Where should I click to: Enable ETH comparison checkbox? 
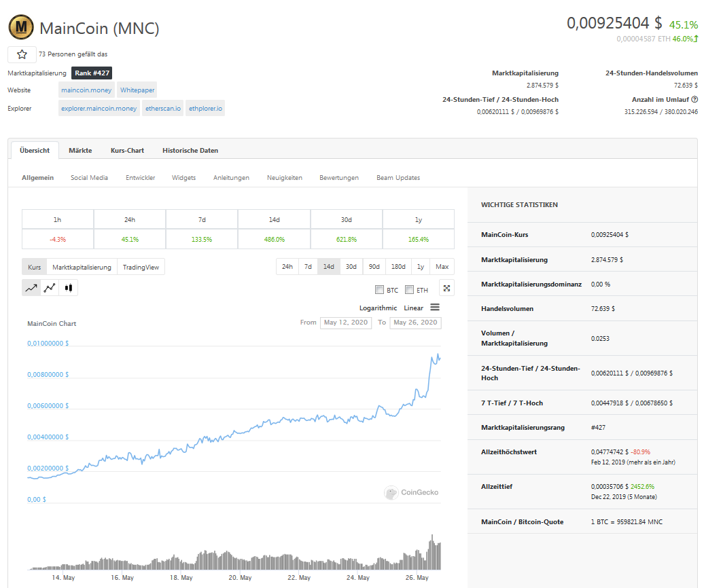click(409, 290)
